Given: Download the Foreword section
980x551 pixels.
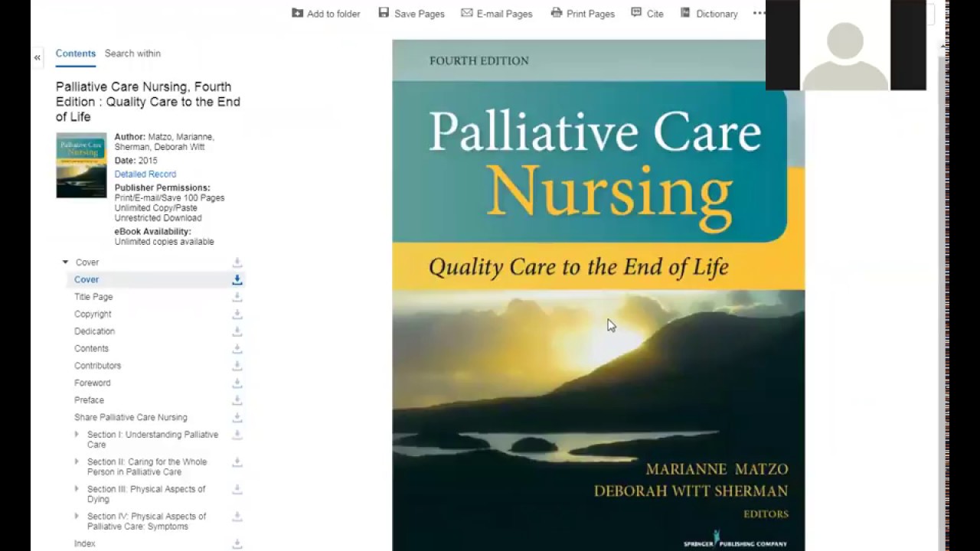Looking at the screenshot, I should [237, 383].
